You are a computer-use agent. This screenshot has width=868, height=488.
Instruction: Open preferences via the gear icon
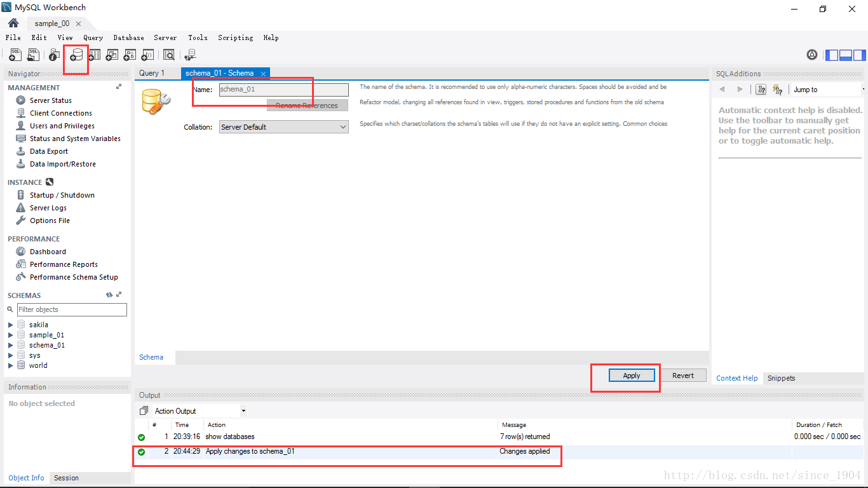pos(812,55)
